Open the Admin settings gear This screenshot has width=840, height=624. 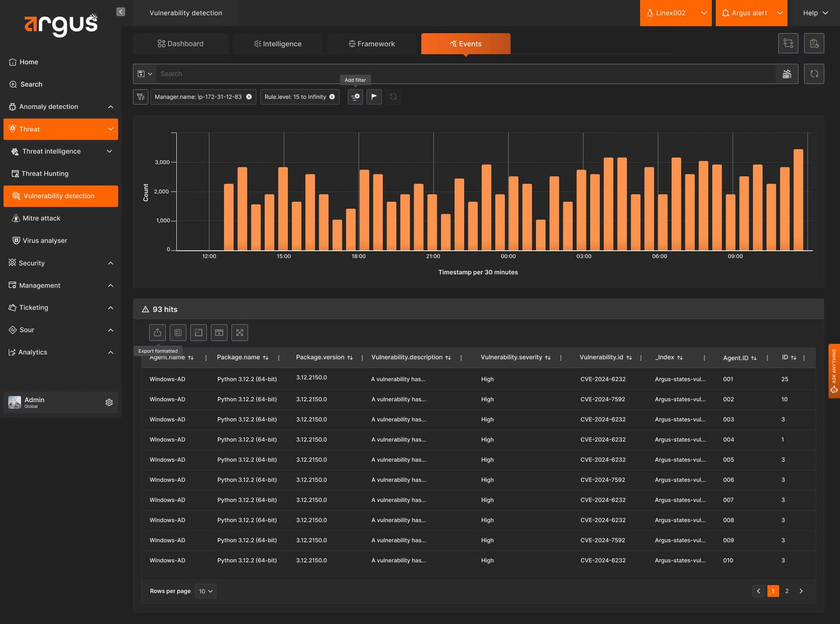tap(109, 402)
